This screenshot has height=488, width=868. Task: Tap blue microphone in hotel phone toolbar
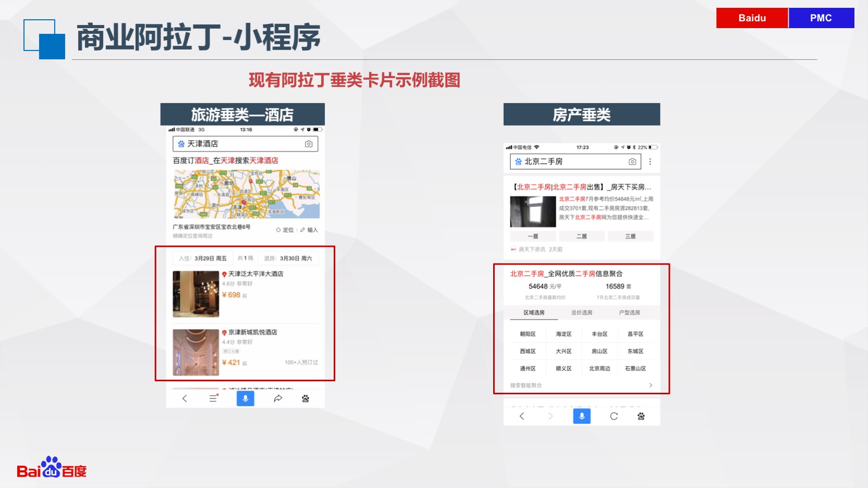tap(245, 398)
